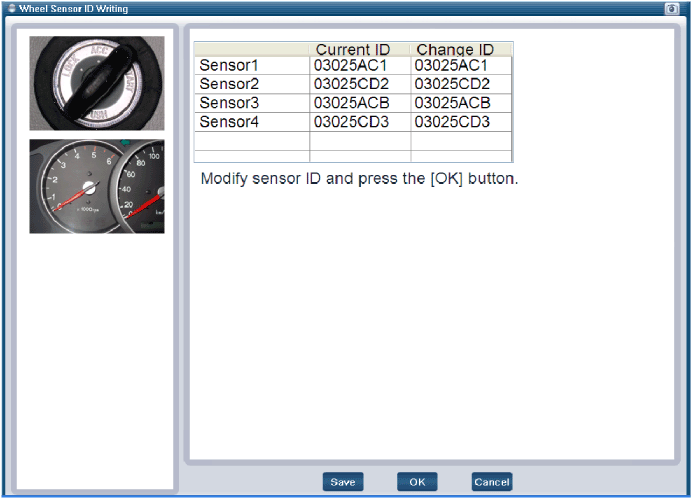
Task: Click the Save button
Action: coord(343,482)
